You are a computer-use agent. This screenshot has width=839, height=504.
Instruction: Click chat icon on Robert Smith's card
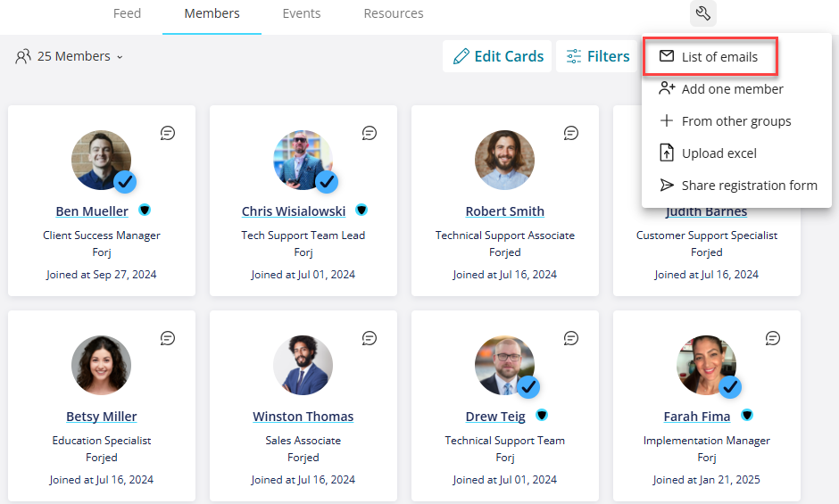[571, 133]
